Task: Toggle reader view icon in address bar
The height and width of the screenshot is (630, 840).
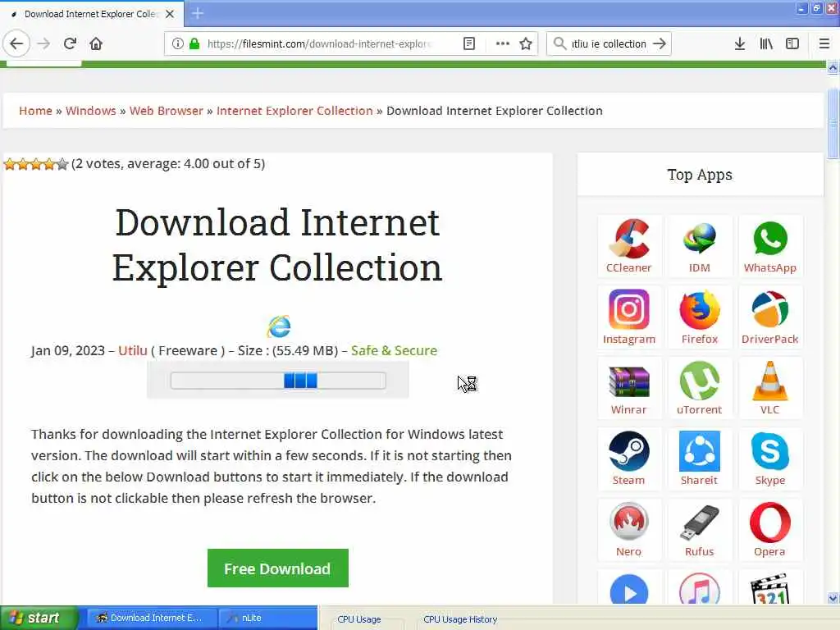Action: pos(469,43)
